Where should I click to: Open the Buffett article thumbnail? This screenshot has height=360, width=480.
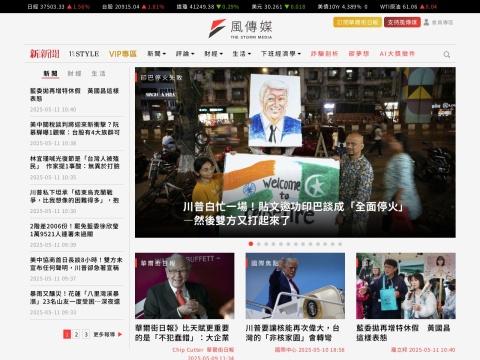[x=185, y=286]
